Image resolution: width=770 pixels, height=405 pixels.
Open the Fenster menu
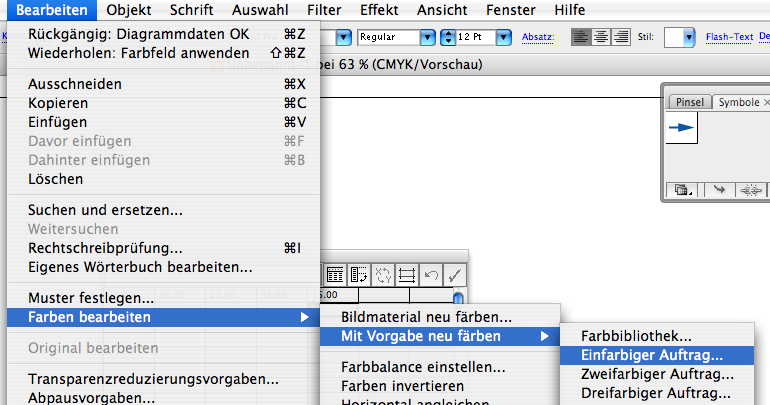pos(511,10)
